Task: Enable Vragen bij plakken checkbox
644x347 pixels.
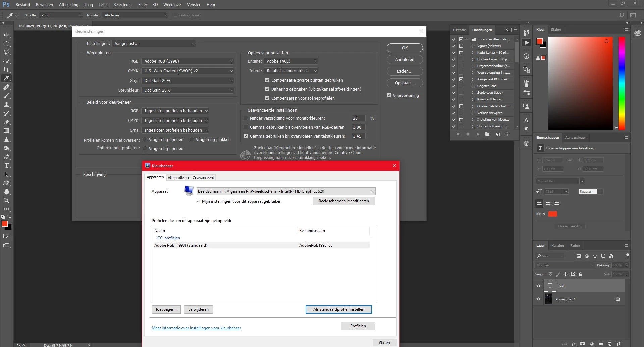Action: click(192, 139)
